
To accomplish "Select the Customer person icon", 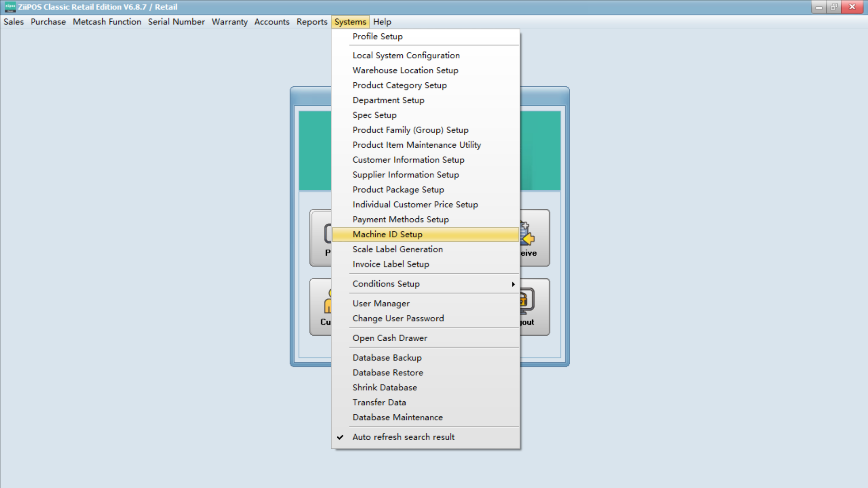I will (327, 300).
